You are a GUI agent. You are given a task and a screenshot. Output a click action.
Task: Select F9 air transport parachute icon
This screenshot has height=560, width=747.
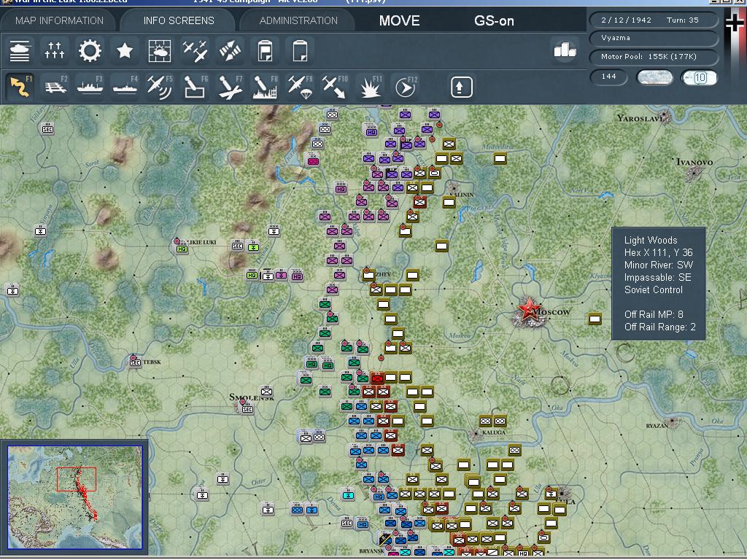tap(300, 87)
